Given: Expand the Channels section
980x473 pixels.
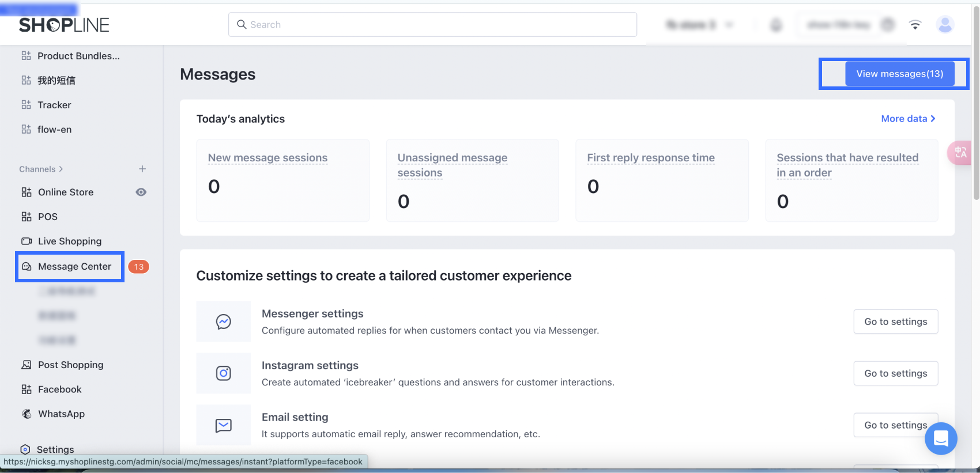Looking at the screenshot, I should coord(41,169).
